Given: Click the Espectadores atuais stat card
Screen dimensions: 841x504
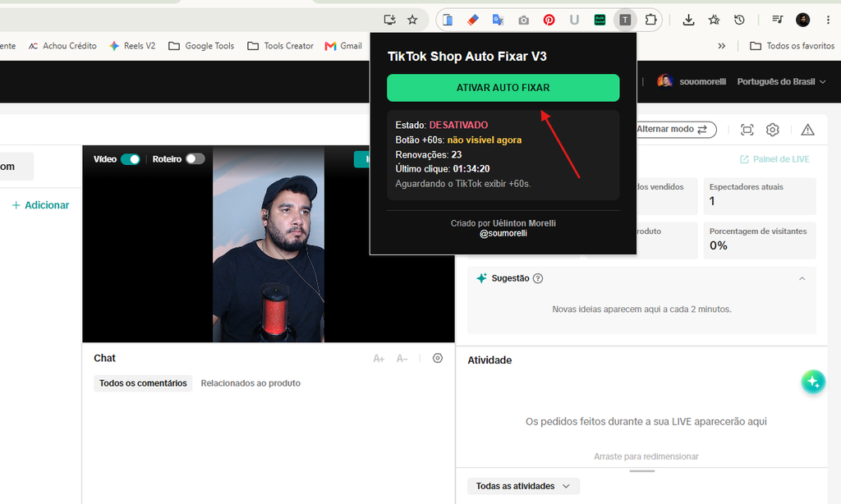Looking at the screenshot, I should pos(760,196).
